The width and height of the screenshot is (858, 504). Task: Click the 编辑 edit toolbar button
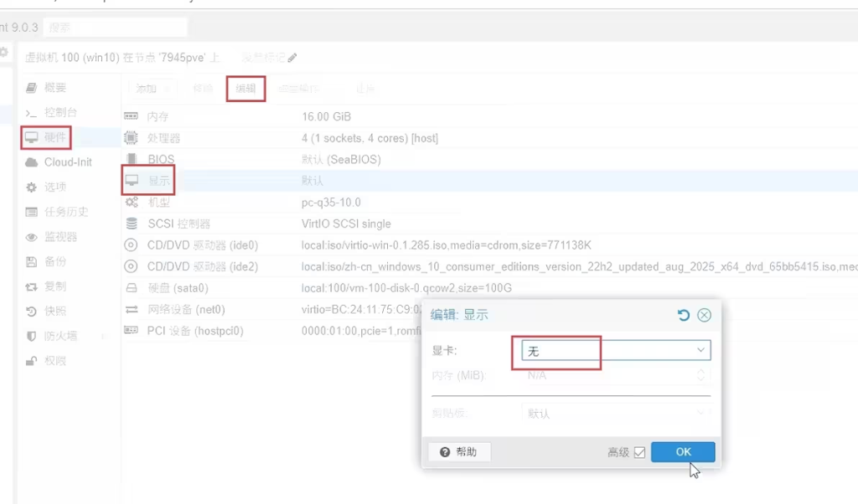click(246, 88)
